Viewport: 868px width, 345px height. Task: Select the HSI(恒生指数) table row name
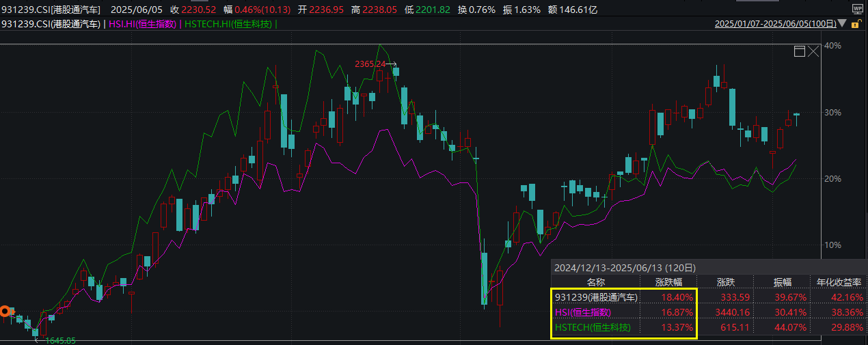click(x=583, y=313)
